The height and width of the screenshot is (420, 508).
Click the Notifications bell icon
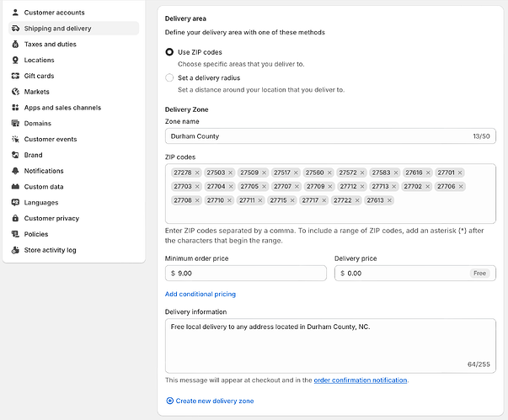click(16, 171)
